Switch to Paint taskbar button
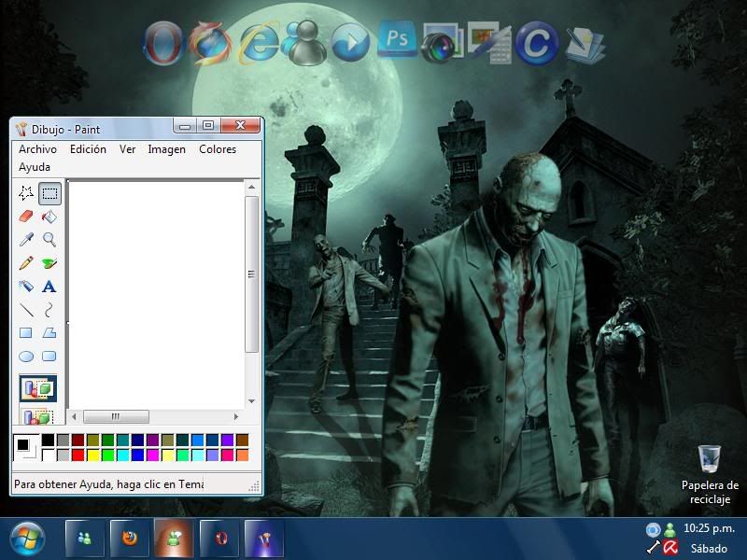The width and height of the screenshot is (747, 560). [264, 539]
